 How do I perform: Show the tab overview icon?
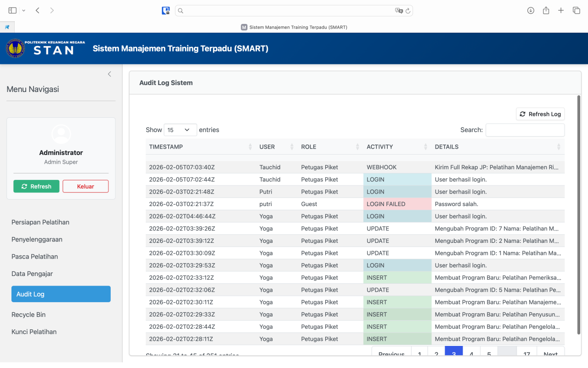click(576, 10)
